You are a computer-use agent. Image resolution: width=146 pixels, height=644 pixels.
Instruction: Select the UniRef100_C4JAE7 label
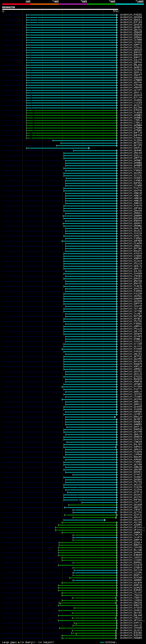131,314
